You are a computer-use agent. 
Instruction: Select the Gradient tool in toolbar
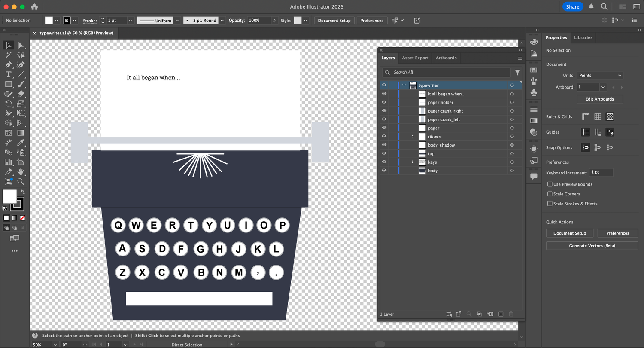click(x=21, y=133)
